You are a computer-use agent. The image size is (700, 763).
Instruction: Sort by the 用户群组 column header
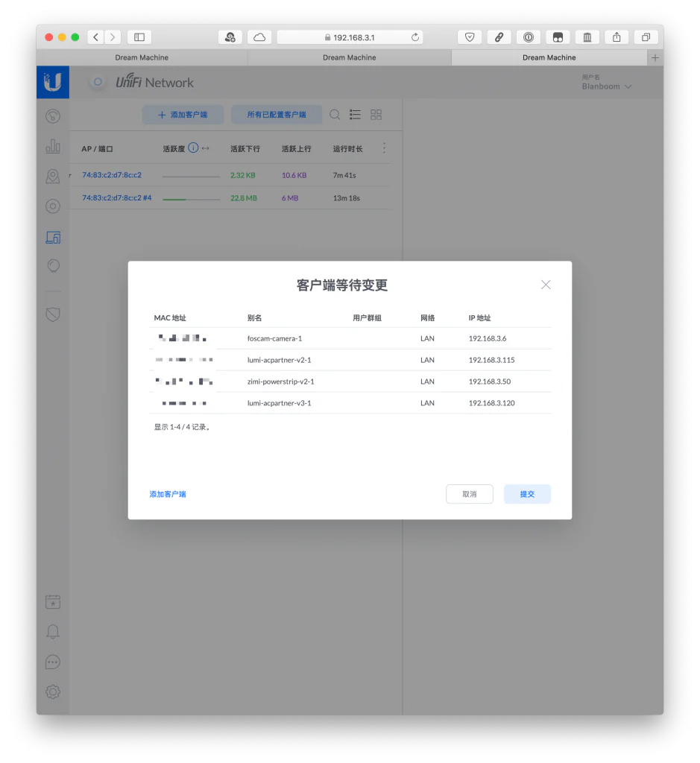click(x=367, y=317)
